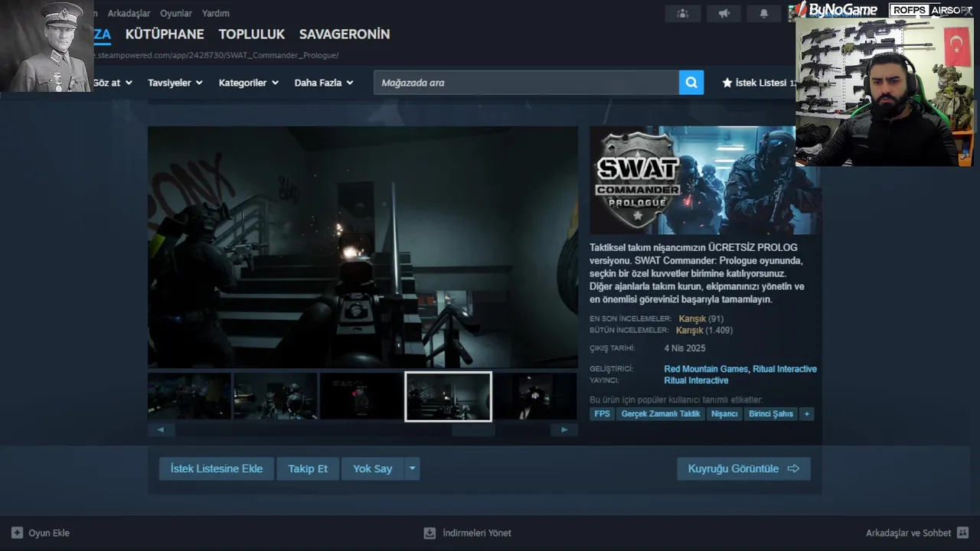980x551 pixels.
Task: Click the Mağazada ara search field
Action: coord(526,83)
